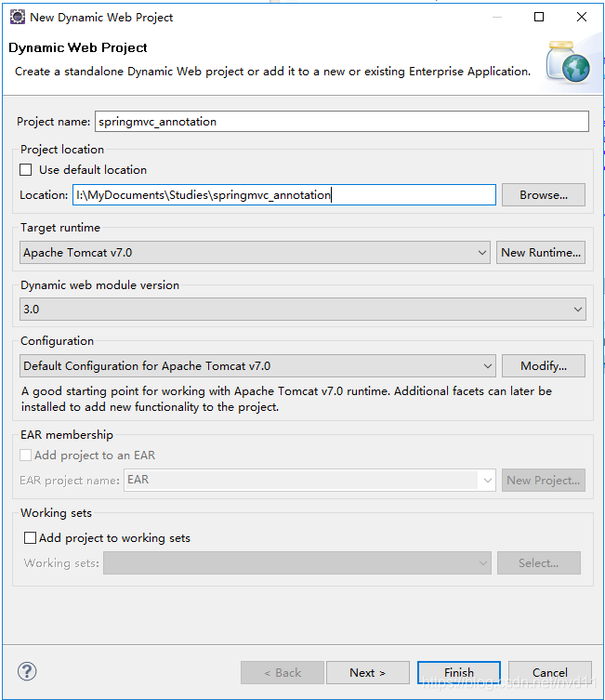Click the Eclipse icon in title bar
The image size is (605, 700).
[18, 18]
